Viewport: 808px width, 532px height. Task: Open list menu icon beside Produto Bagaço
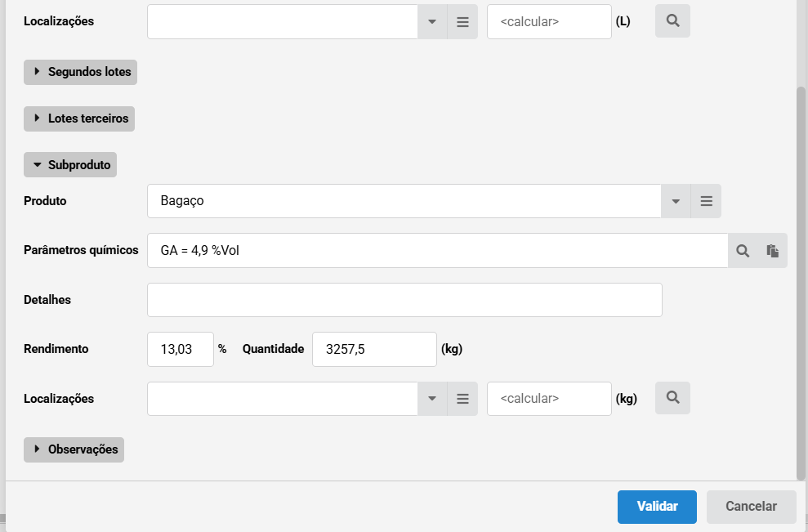(706, 201)
